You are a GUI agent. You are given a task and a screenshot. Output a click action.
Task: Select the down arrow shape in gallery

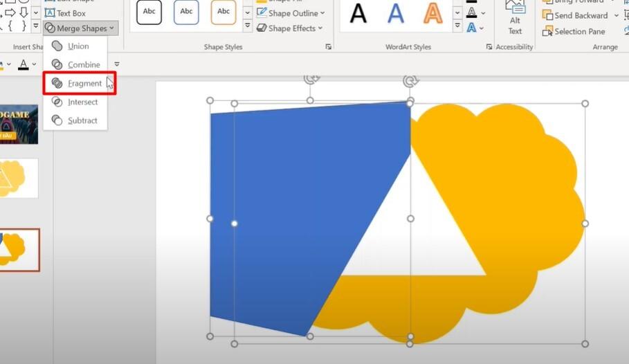(24, 13)
